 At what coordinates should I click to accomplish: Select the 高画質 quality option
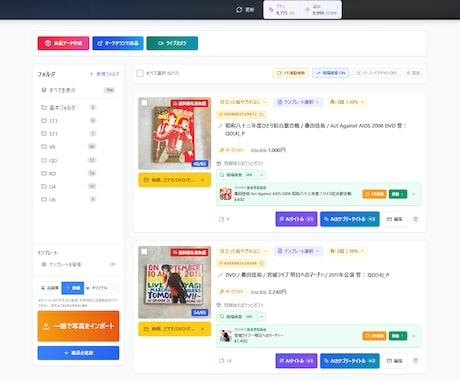[x=50, y=288]
